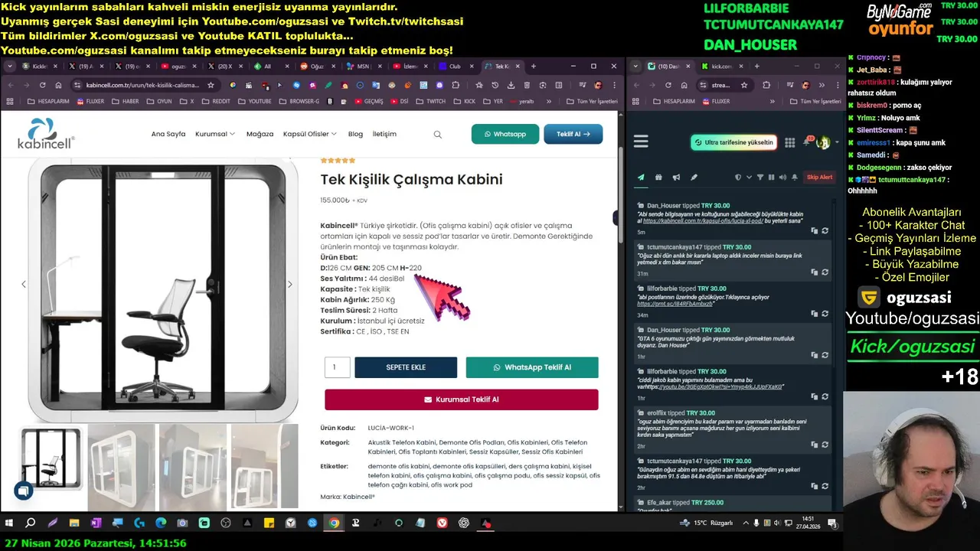Open the Windows Start menu
Image resolution: width=980 pixels, height=551 pixels.
pos(9,523)
